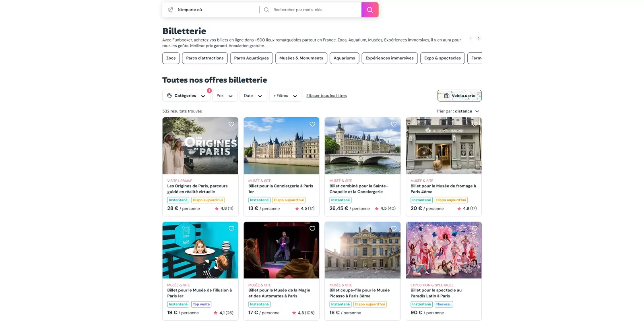The image size is (644, 322).
Task: Select the Musées & Monuments chip
Action: point(301,58)
